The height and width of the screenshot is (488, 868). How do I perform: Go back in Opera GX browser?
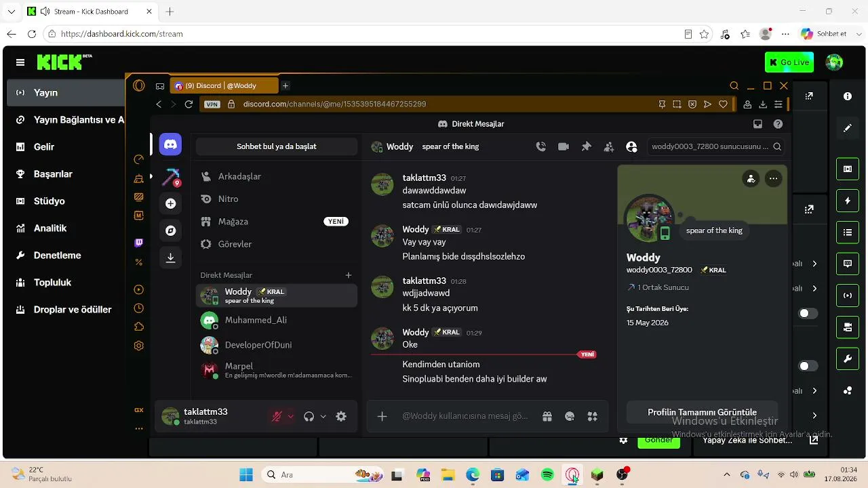click(x=159, y=104)
